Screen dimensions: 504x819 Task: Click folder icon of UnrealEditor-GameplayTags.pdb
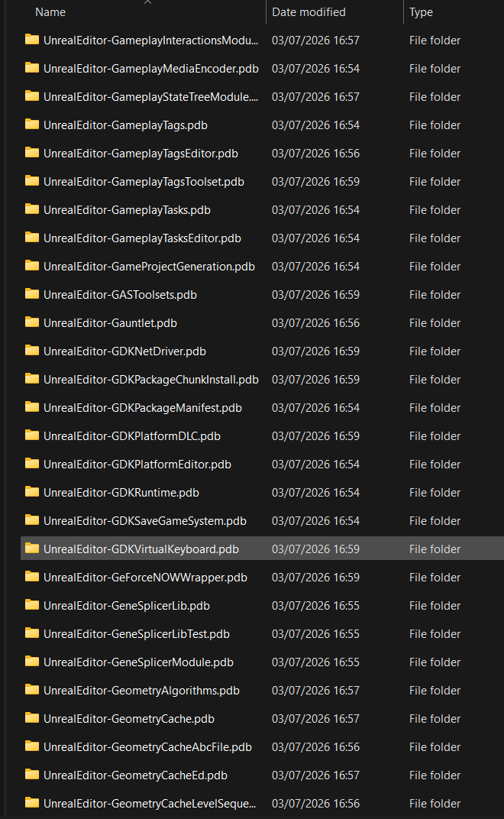tap(32, 125)
